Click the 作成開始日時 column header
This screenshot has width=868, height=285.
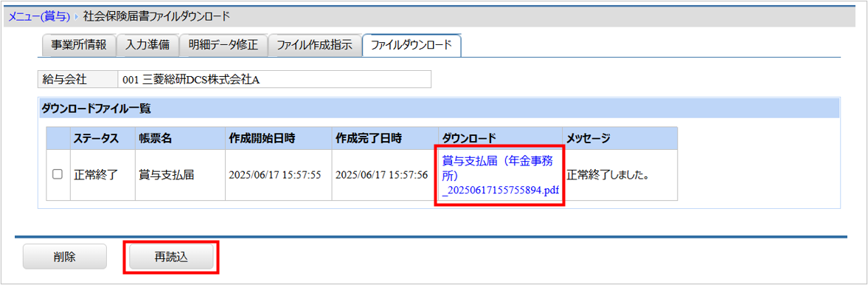click(278, 138)
